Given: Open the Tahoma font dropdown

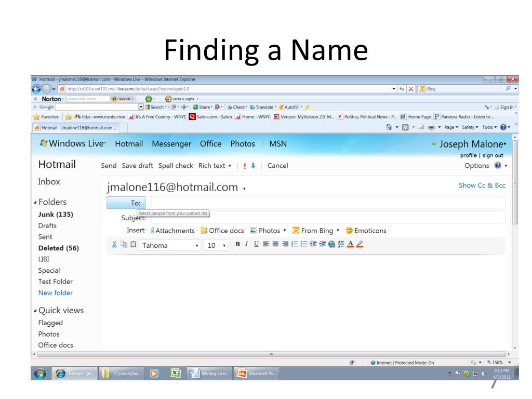Looking at the screenshot, I should (x=170, y=245).
